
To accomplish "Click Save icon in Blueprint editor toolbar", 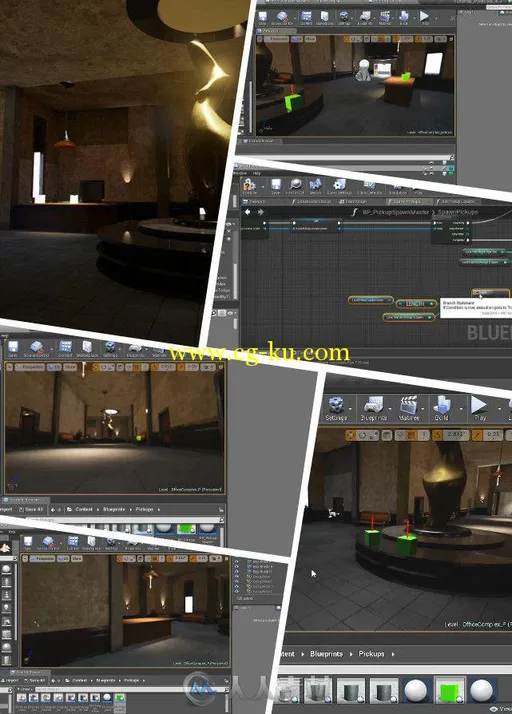I will click(276, 186).
